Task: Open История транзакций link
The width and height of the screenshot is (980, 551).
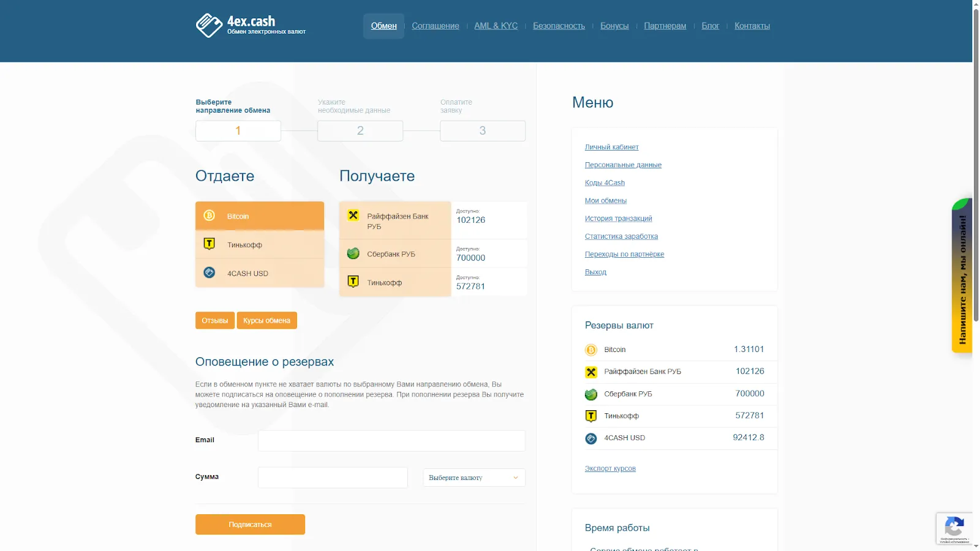Action: tap(618, 218)
